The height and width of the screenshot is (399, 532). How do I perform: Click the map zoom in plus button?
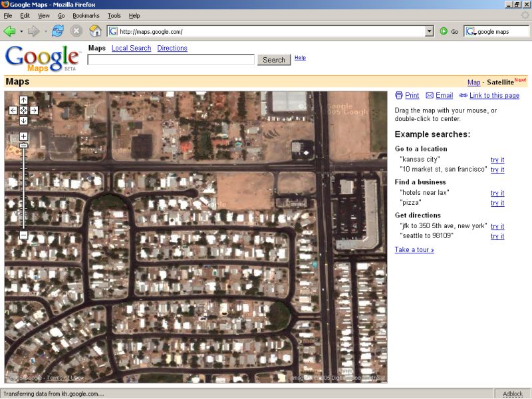point(23,136)
